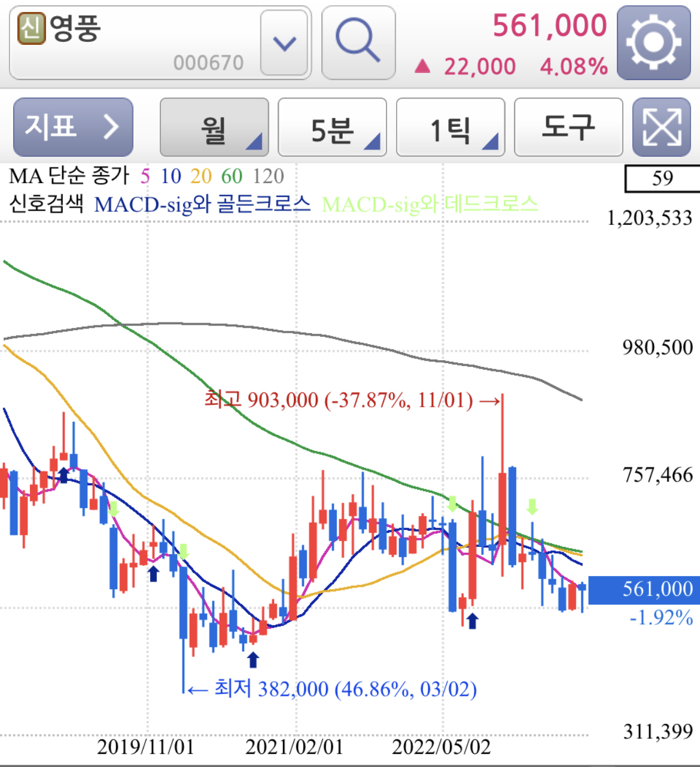Expand chart to fullscreen
The height and width of the screenshot is (767, 700).
[x=662, y=127]
